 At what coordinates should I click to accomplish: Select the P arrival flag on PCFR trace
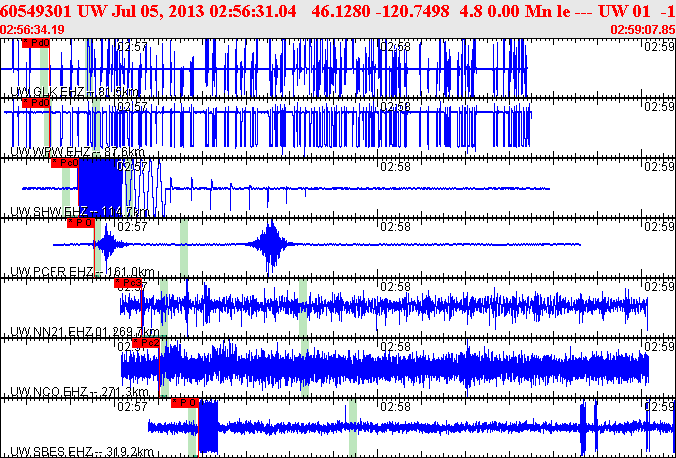[x=80, y=223]
